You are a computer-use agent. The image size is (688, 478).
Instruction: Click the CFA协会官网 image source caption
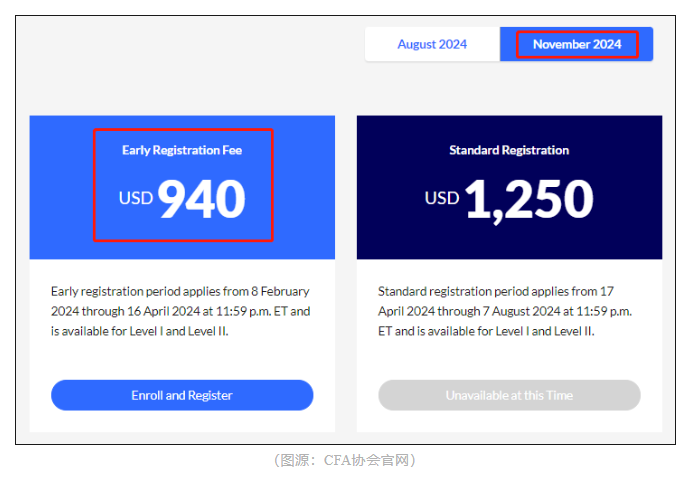coord(366,460)
